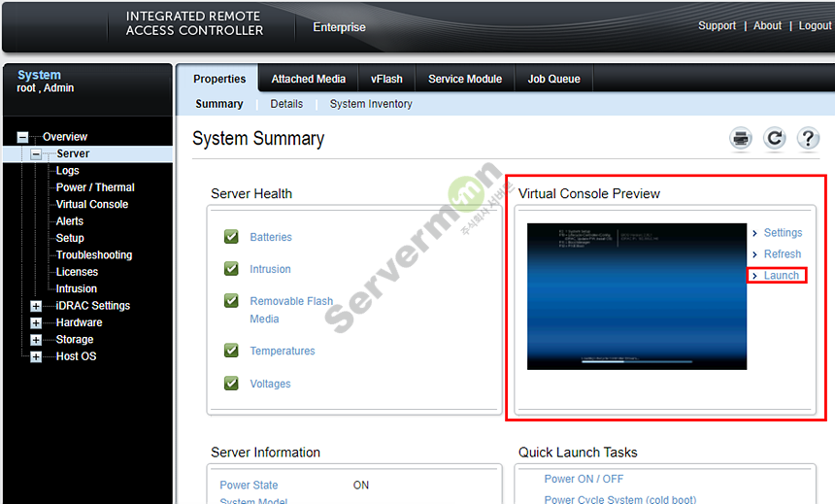Open Alerts in the tree
Image resolution: width=835 pixels, height=504 pixels.
coord(70,221)
